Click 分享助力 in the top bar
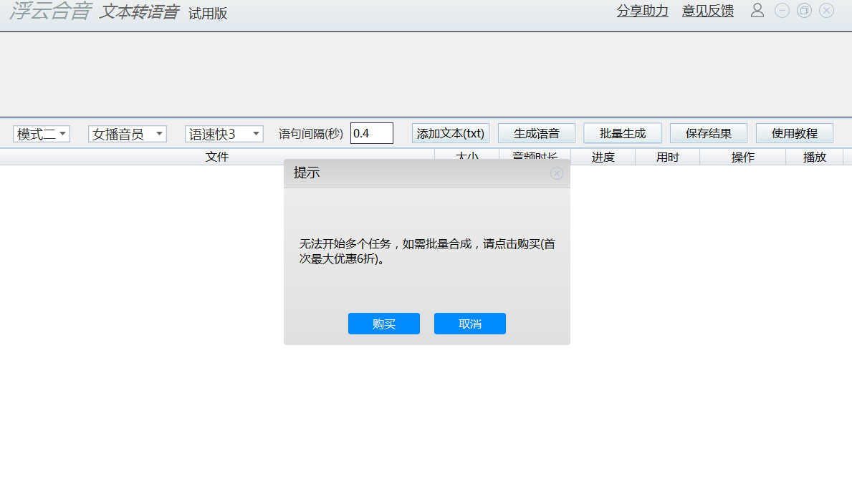The width and height of the screenshot is (852, 504). 642,11
